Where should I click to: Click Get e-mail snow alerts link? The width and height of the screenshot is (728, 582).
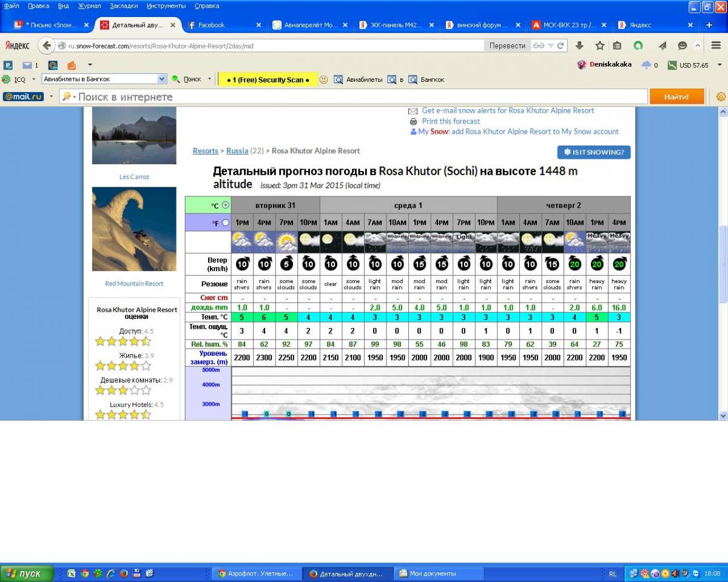508,111
